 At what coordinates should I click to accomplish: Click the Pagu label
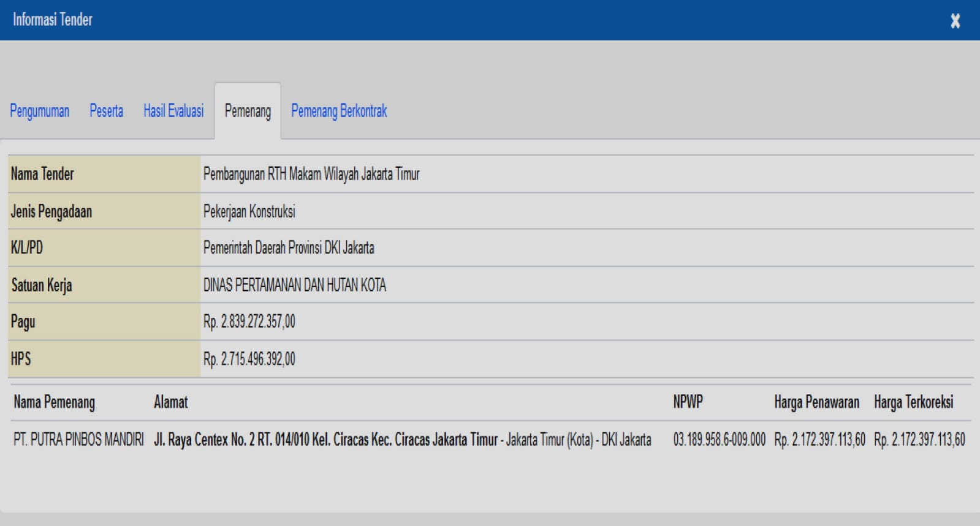click(x=23, y=321)
